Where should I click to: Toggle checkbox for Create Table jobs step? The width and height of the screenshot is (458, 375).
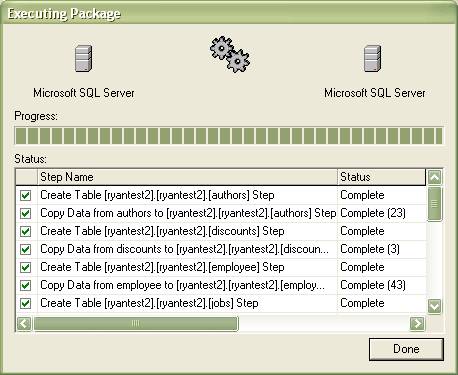click(26, 303)
